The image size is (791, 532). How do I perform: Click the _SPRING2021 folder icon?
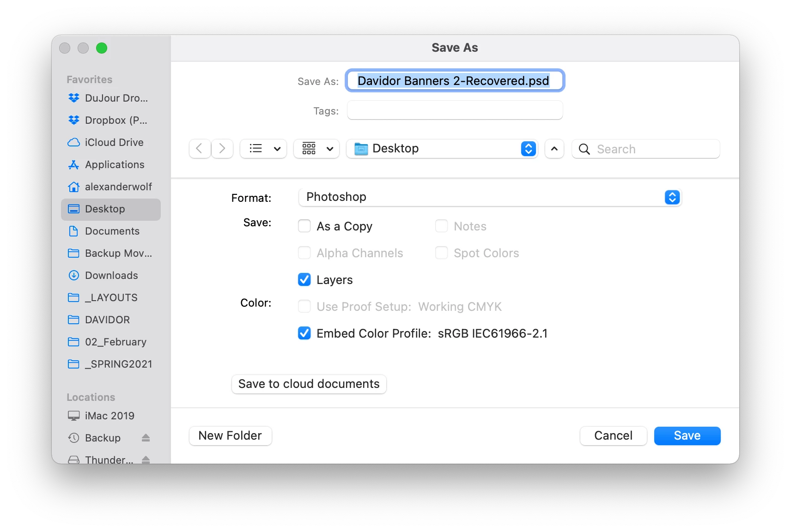click(73, 364)
